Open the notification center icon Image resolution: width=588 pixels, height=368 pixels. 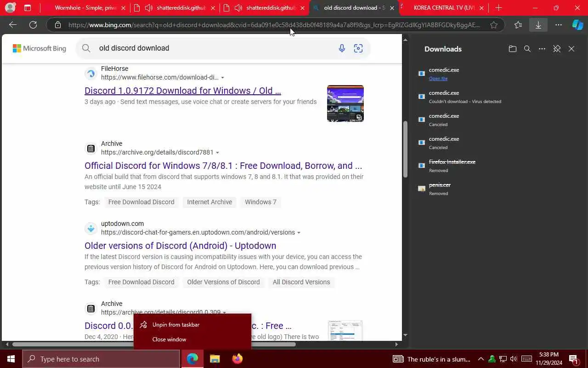(574, 359)
